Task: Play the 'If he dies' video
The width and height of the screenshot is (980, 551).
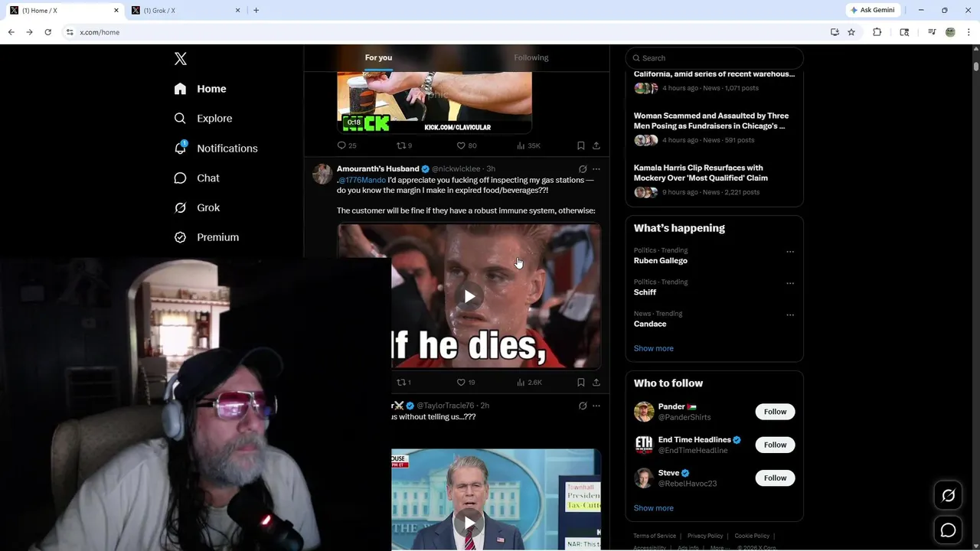Action: tap(469, 297)
